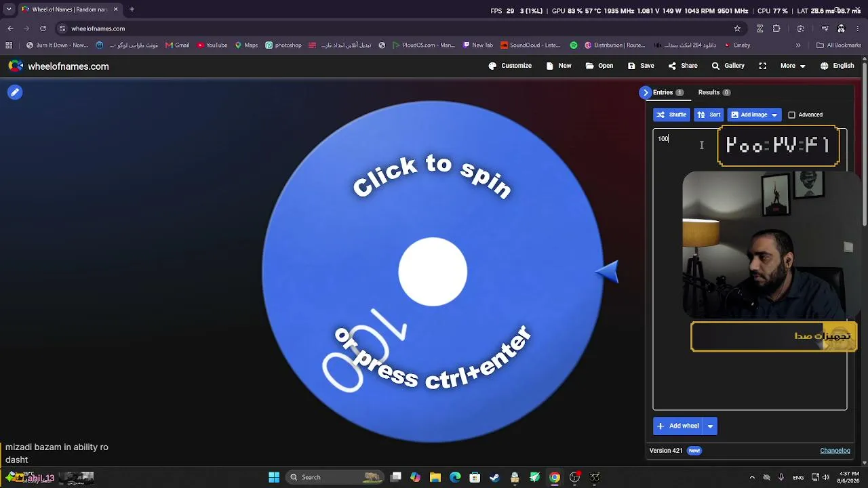The width and height of the screenshot is (868, 488).
Task: Open the browser profile avatar
Action: pos(841,28)
